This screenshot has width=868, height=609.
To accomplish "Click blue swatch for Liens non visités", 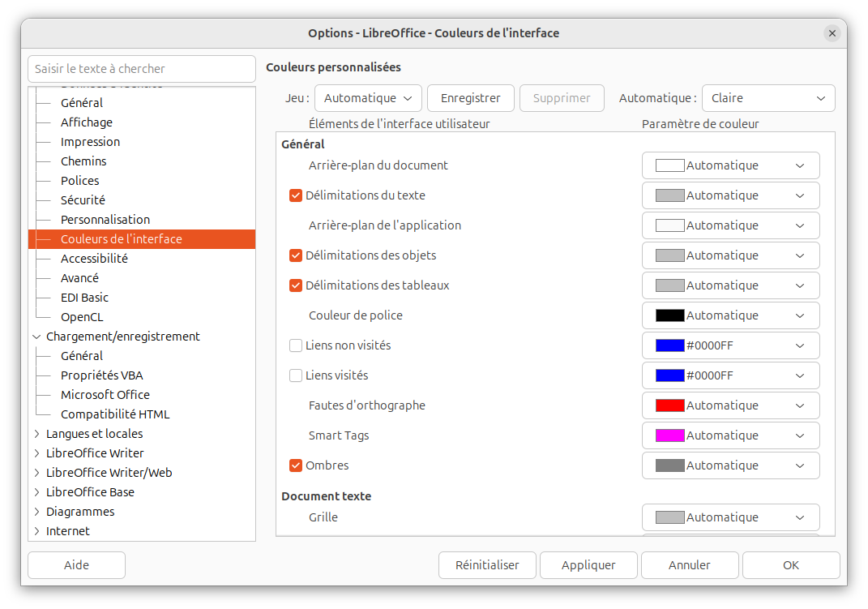I will tap(669, 345).
